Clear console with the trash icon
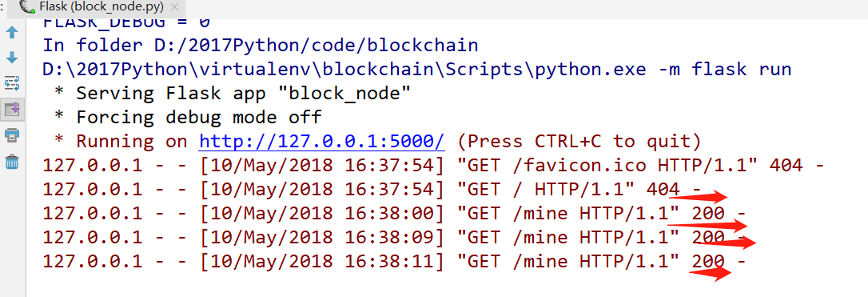Viewport: 868px width, 297px height. coord(12,162)
